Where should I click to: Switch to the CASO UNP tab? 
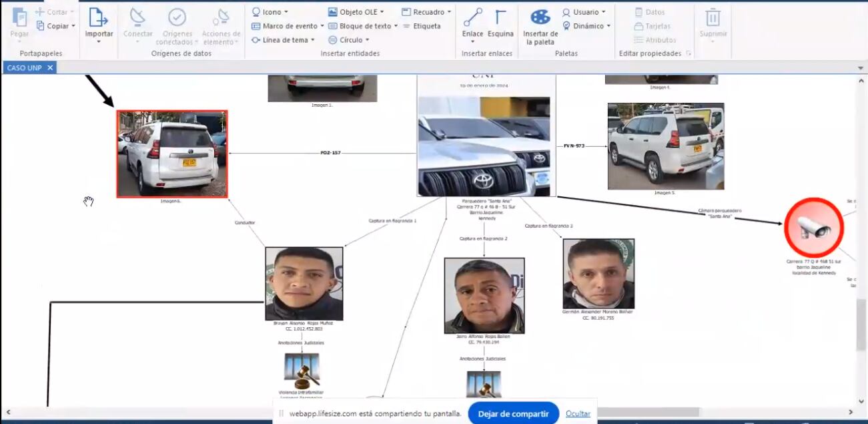(x=25, y=67)
